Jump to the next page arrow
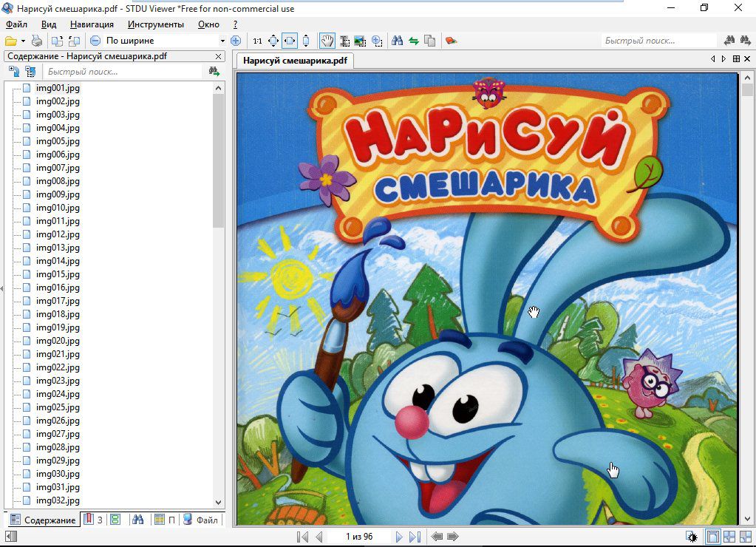Image resolution: width=756 pixels, height=547 pixels. pyautogui.click(x=399, y=537)
